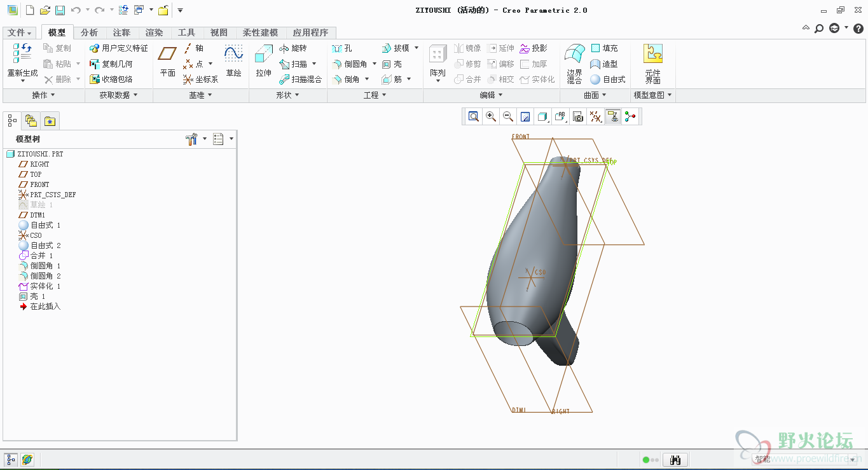Click the Copy Geometry (复制几何) tool
The height and width of the screenshot is (470, 868).
tap(111, 64)
